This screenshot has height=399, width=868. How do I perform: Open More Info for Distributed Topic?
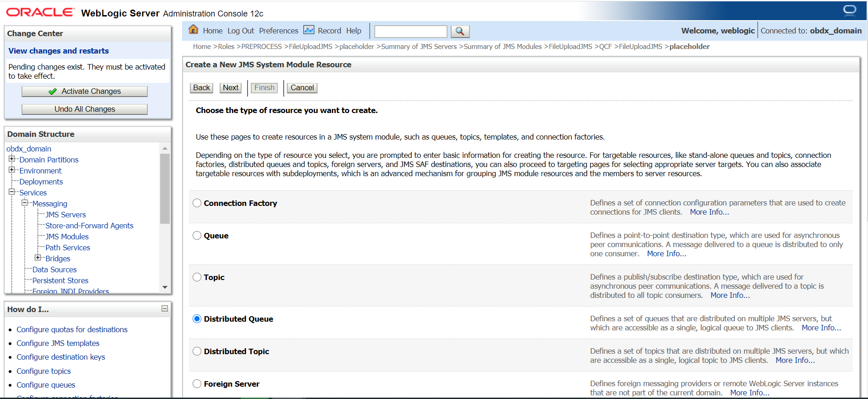coord(795,360)
